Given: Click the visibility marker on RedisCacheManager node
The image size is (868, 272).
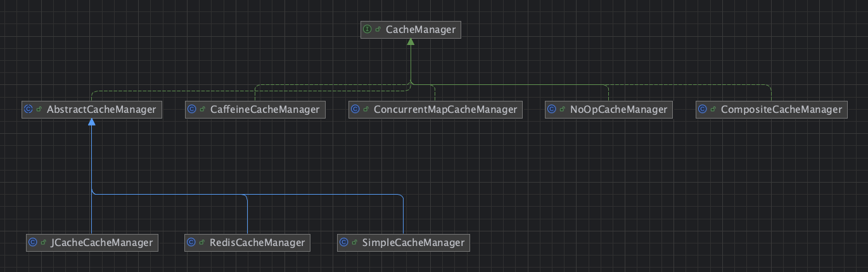Looking at the screenshot, I should [x=202, y=243].
